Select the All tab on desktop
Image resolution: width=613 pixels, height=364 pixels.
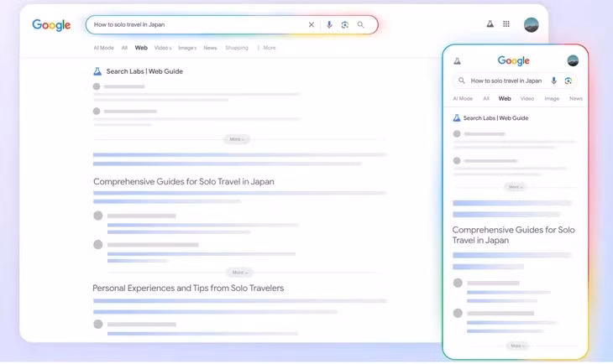pyautogui.click(x=124, y=48)
